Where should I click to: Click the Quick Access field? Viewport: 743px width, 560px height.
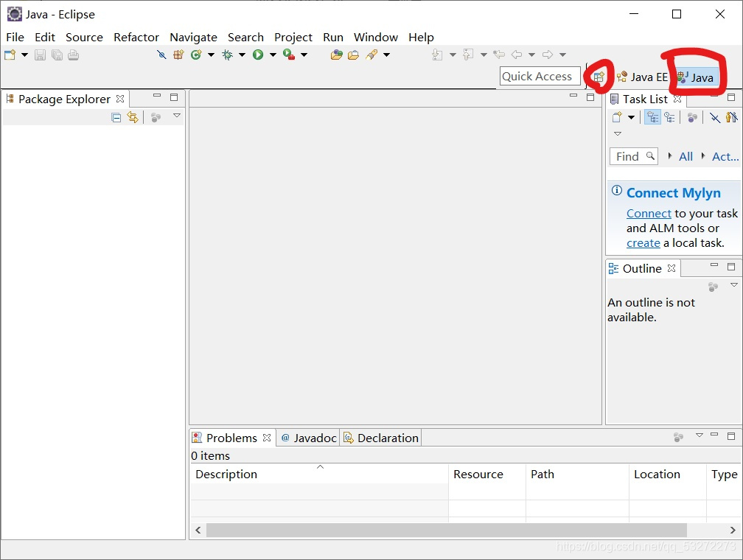(540, 77)
